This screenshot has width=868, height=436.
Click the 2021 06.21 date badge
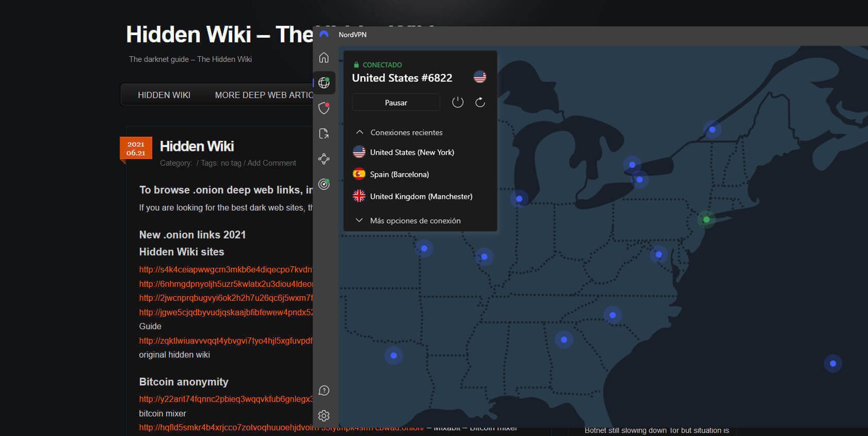point(136,148)
